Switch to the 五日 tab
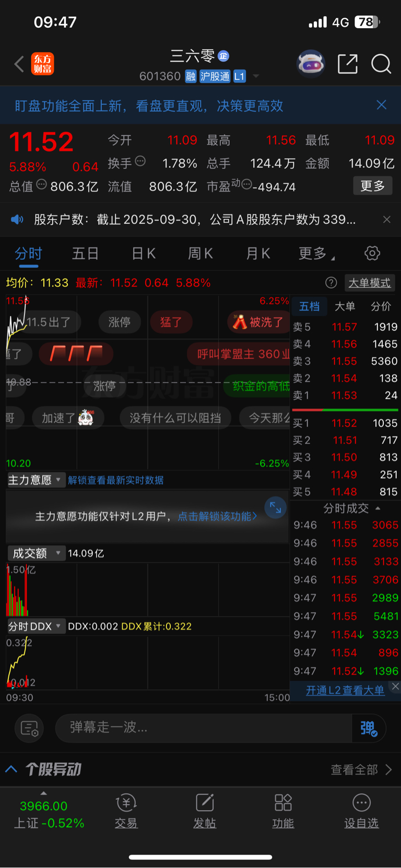This screenshot has width=401, height=868. coord(85,254)
